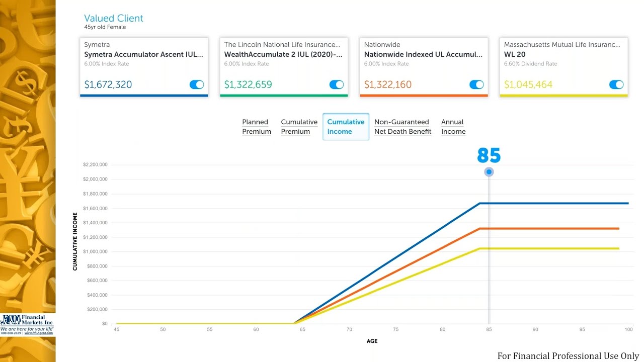Image resolution: width=644 pixels, height=362 pixels.
Task: Show the Non-Guaranteed Net Death Benefit tab
Action: tap(403, 127)
